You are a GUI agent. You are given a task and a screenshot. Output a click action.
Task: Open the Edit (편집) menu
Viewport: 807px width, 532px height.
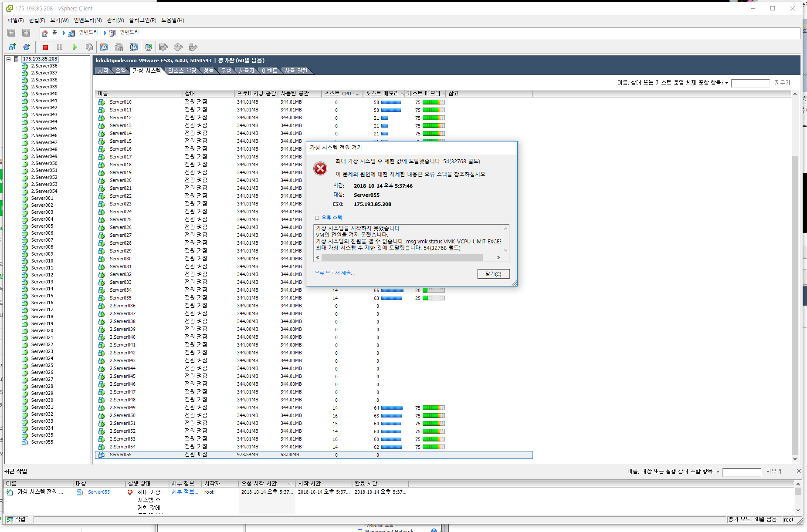tap(37, 20)
